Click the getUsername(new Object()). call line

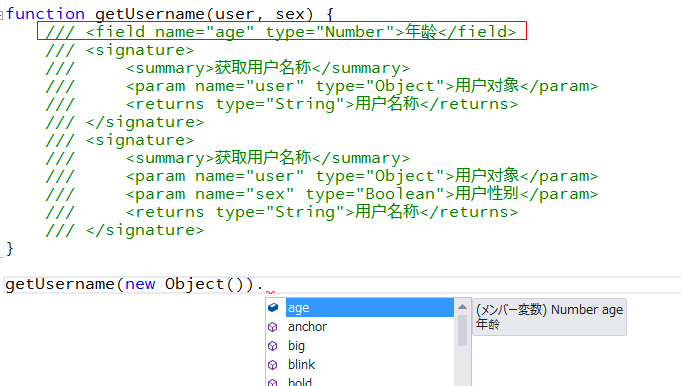pos(134,284)
